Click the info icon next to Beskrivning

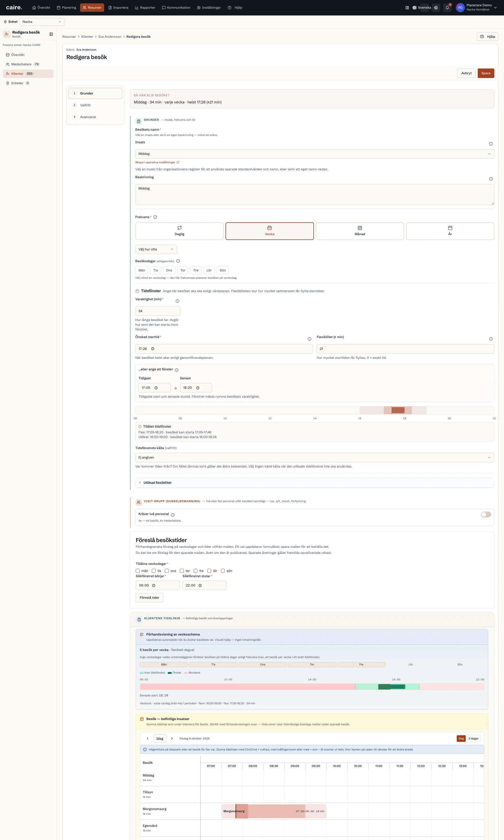tap(490, 179)
